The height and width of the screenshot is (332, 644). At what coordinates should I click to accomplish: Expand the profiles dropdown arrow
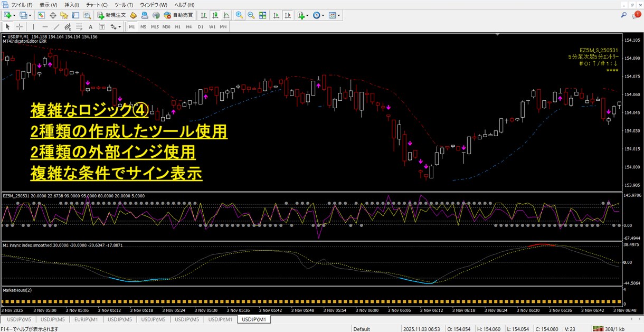(x=30, y=16)
